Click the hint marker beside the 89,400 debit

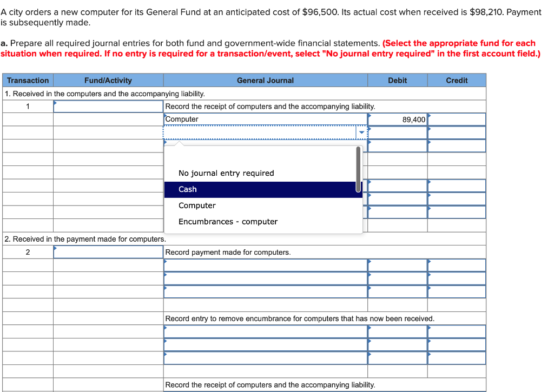[370, 115]
